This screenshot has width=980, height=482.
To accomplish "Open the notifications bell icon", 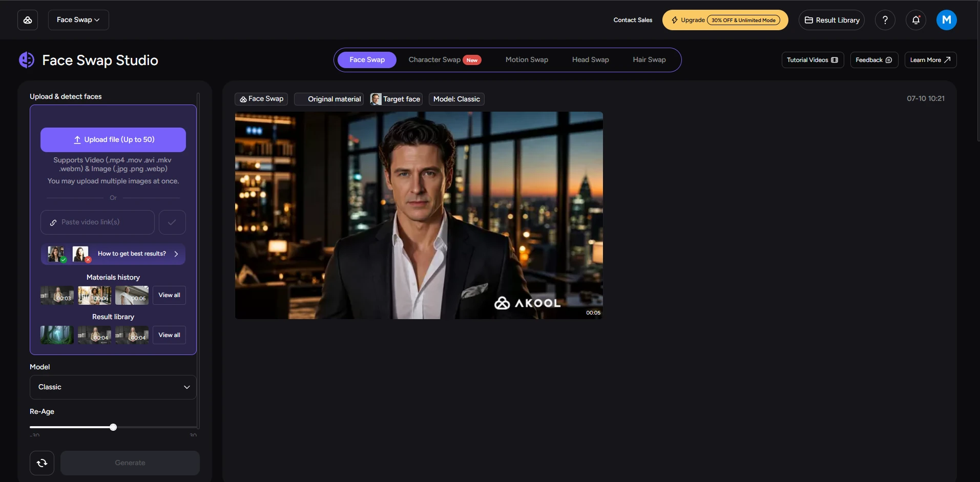I will (x=915, y=20).
